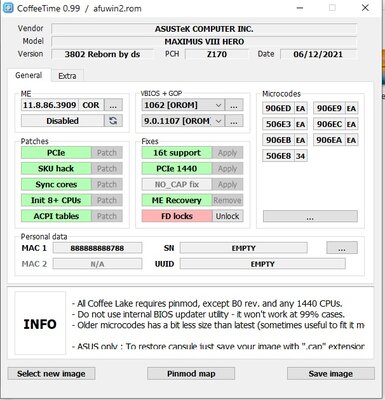Switch to the Extra tab

point(67,76)
